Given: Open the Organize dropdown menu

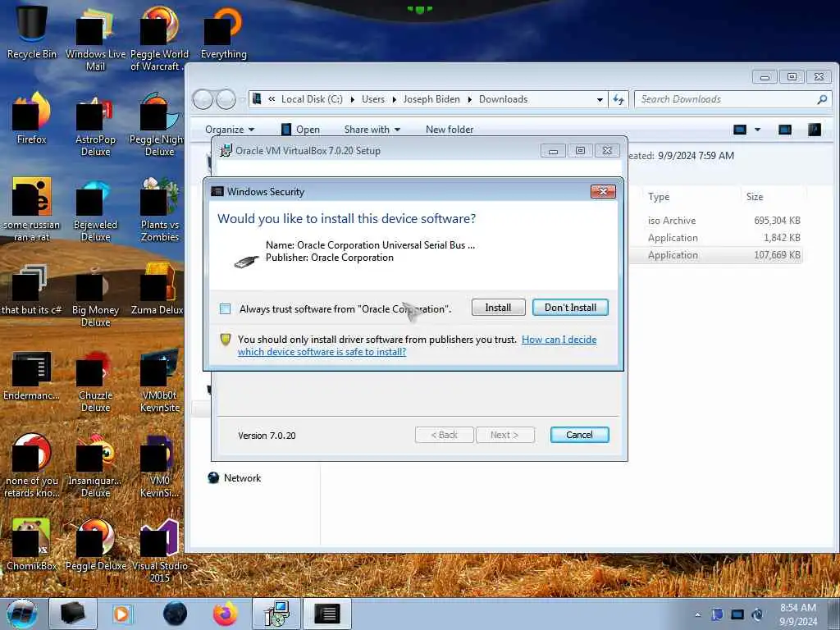Looking at the screenshot, I should click(230, 129).
